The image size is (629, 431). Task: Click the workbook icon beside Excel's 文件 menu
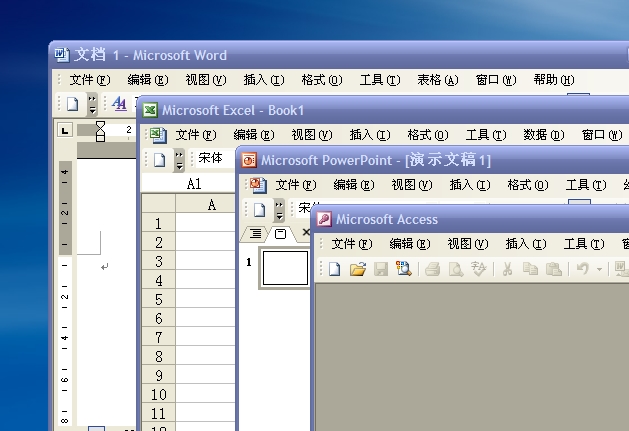pos(158,135)
